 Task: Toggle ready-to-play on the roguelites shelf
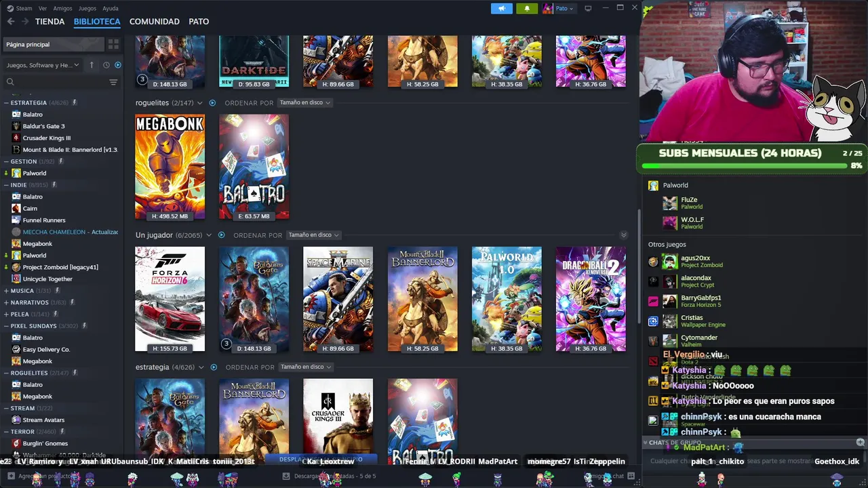click(212, 103)
